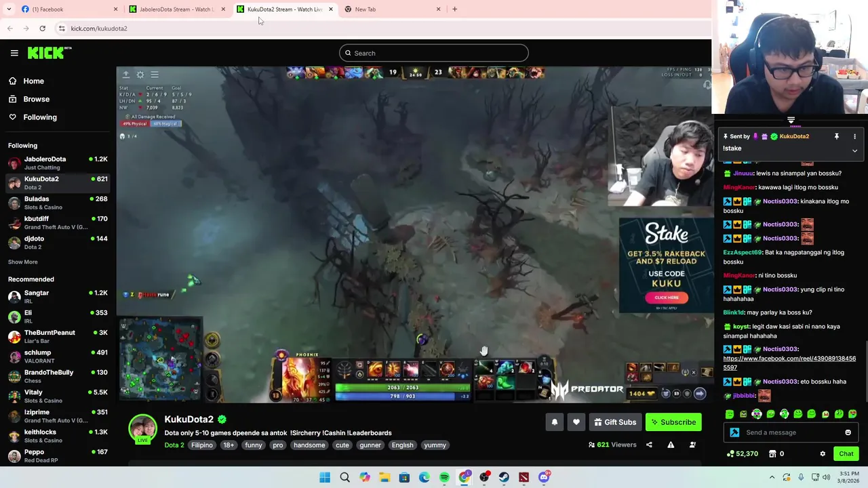Click the moderator hammer badge in the message box
This screenshot has height=488, width=868.
734,432
